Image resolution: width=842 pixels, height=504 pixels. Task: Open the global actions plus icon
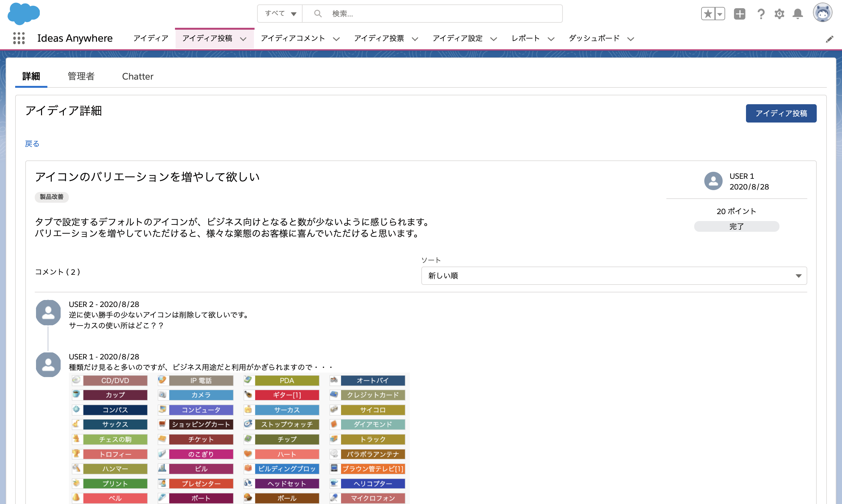pyautogui.click(x=739, y=14)
